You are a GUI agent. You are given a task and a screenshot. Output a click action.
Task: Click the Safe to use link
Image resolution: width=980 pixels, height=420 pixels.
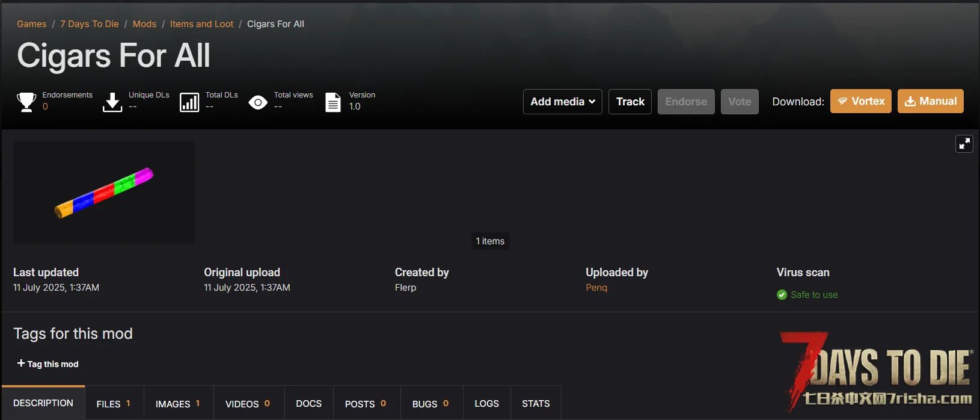[814, 295]
